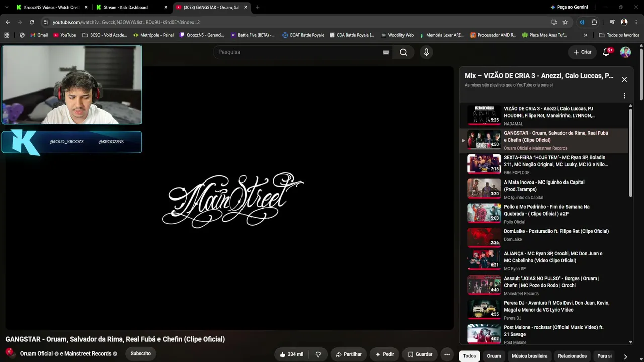Click the Criar button
This screenshot has width=644, height=362.
(582, 52)
